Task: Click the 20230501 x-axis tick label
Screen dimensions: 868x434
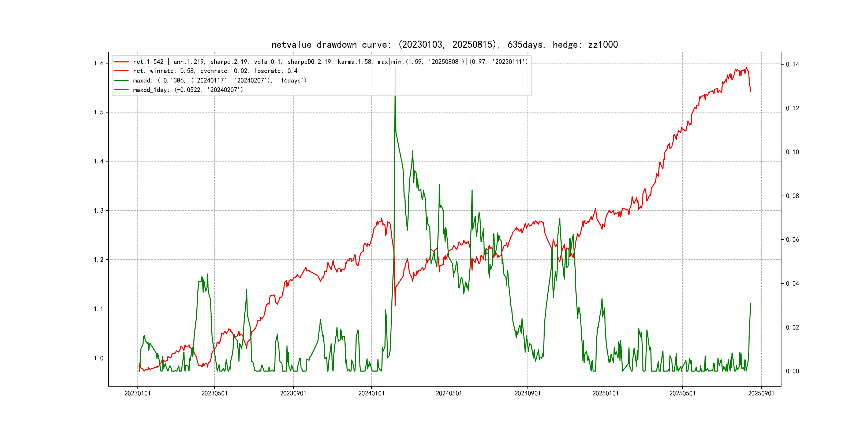Action: coord(214,394)
